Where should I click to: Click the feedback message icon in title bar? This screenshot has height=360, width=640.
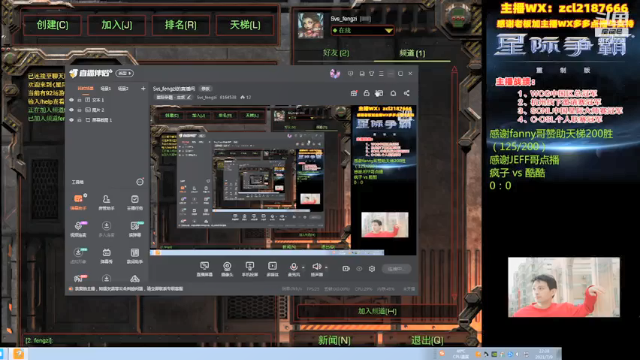[350, 73]
